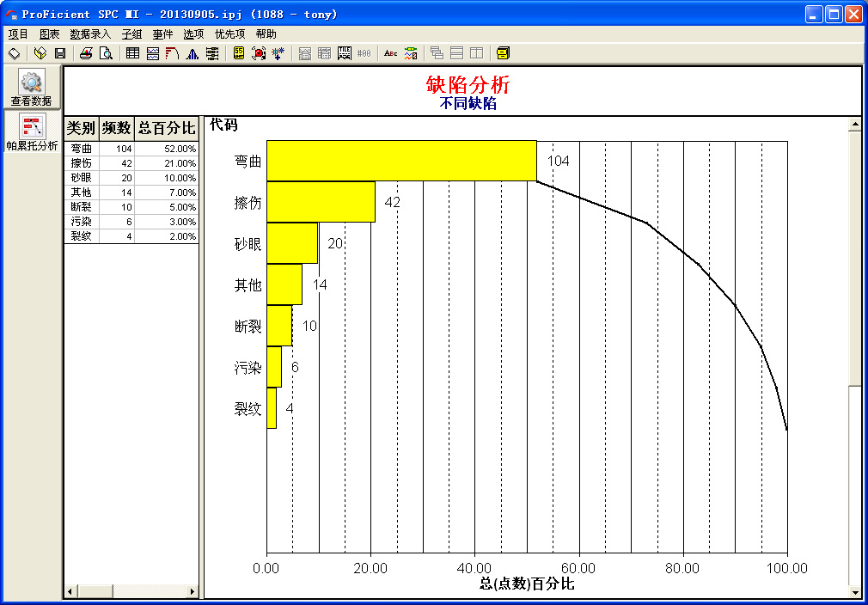Screen dimensions: 868x605
Task: Click the open project icon
Action: [x=40, y=53]
